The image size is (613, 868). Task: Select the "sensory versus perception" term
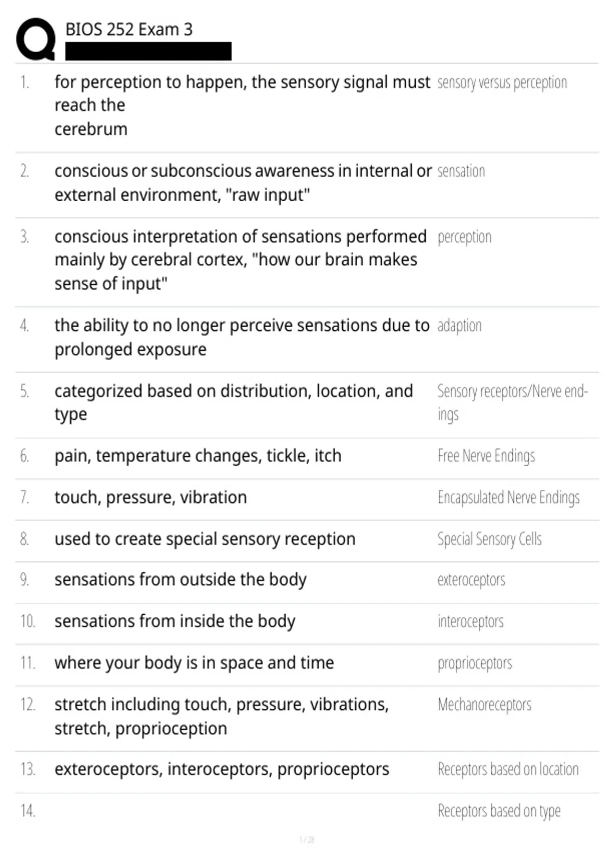pyautogui.click(x=502, y=83)
